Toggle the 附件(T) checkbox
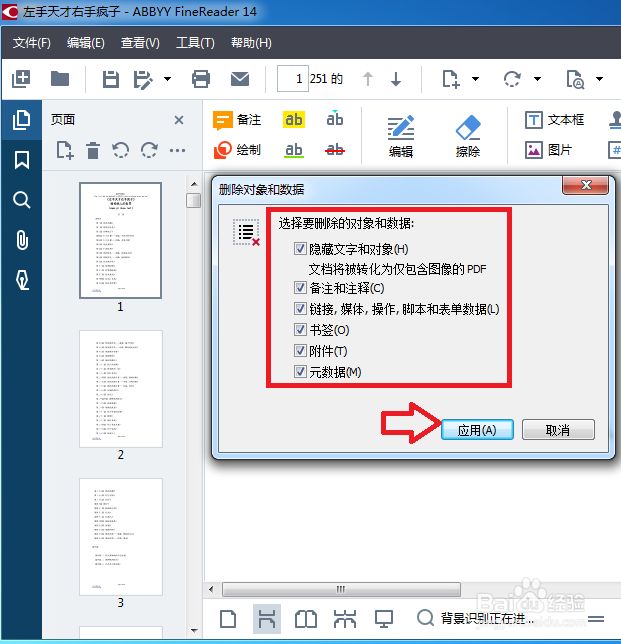Image resolution: width=621 pixels, height=644 pixels. tap(300, 351)
